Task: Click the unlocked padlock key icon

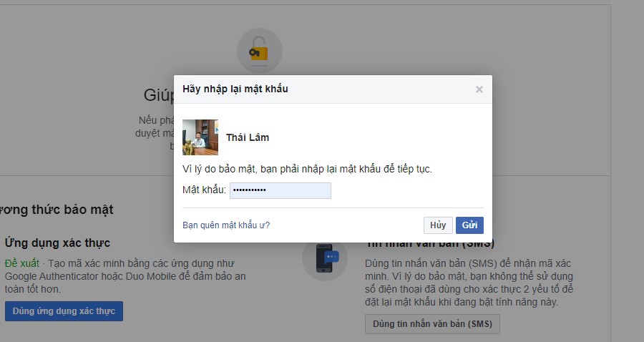Action: point(259,51)
